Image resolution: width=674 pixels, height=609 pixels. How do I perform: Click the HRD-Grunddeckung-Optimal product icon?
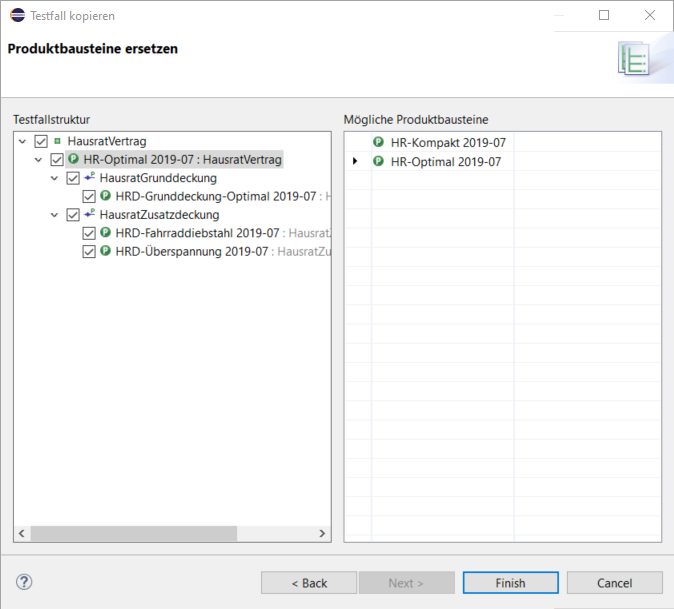tap(106, 197)
